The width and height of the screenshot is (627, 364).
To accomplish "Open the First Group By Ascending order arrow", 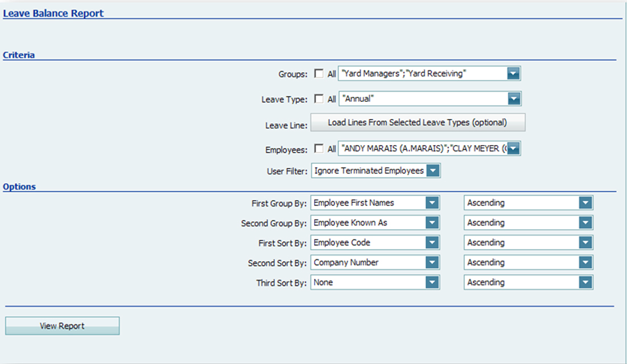I will (x=586, y=202).
